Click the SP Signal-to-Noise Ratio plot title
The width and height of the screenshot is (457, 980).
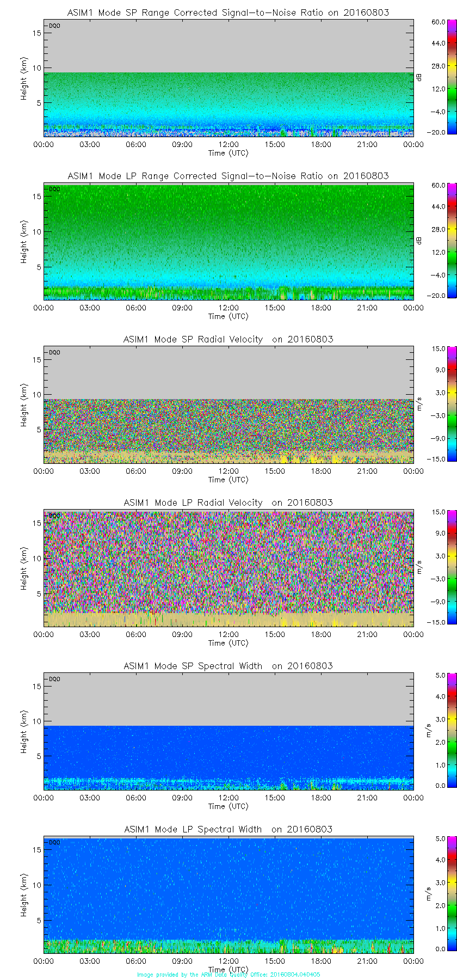tap(228, 13)
